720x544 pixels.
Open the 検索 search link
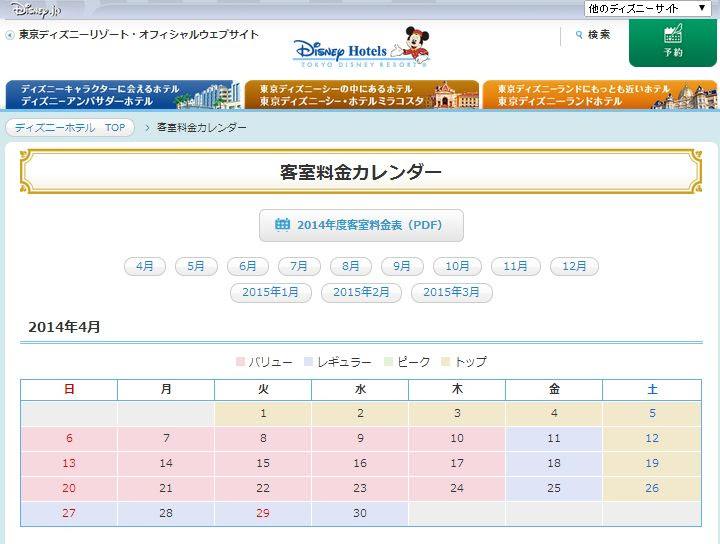(599, 34)
